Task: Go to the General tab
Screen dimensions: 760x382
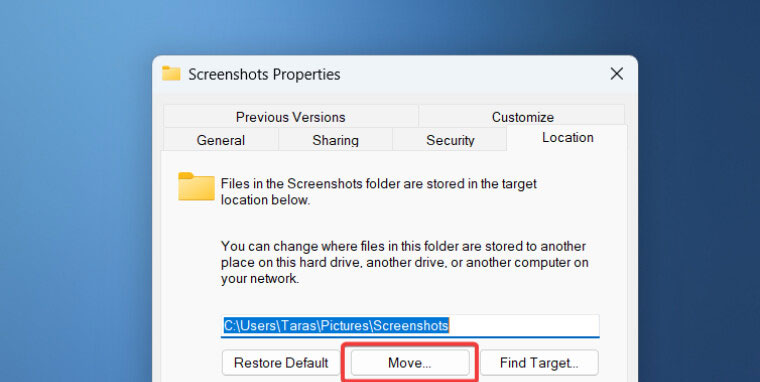Action: pyautogui.click(x=221, y=140)
